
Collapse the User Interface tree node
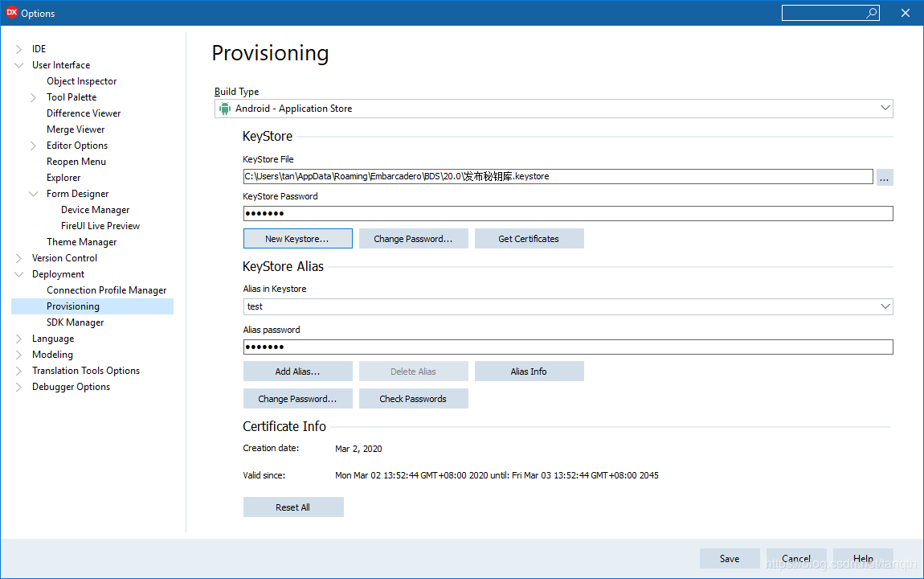pyautogui.click(x=18, y=65)
